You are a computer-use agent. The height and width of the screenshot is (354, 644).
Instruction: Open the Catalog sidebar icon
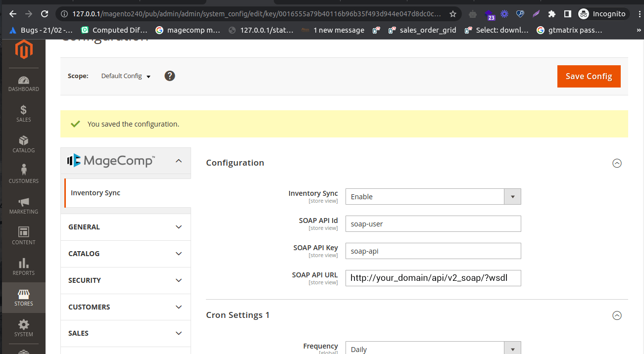click(x=23, y=144)
